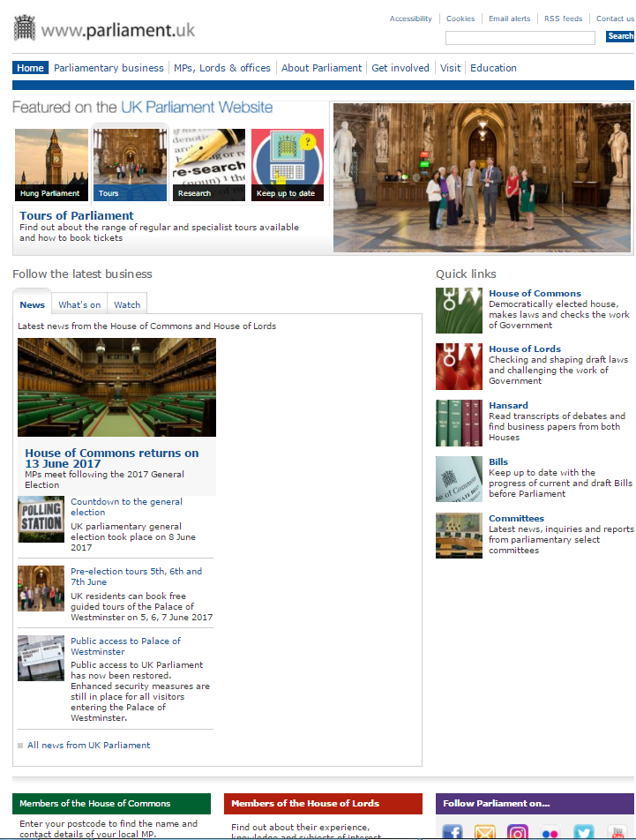The height and width of the screenshot is (840, 636).
Task: Click the large Central Lobby tour photo
Action: 482,177
